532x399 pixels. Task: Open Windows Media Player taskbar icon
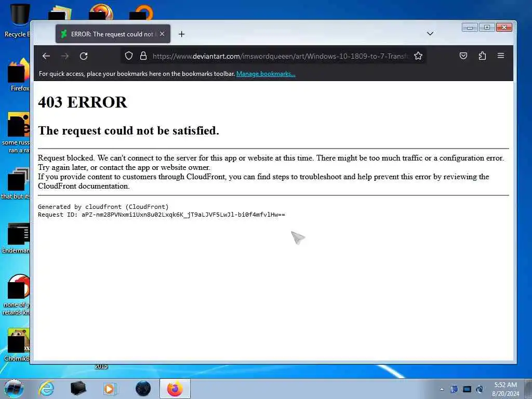coord(109,389)
